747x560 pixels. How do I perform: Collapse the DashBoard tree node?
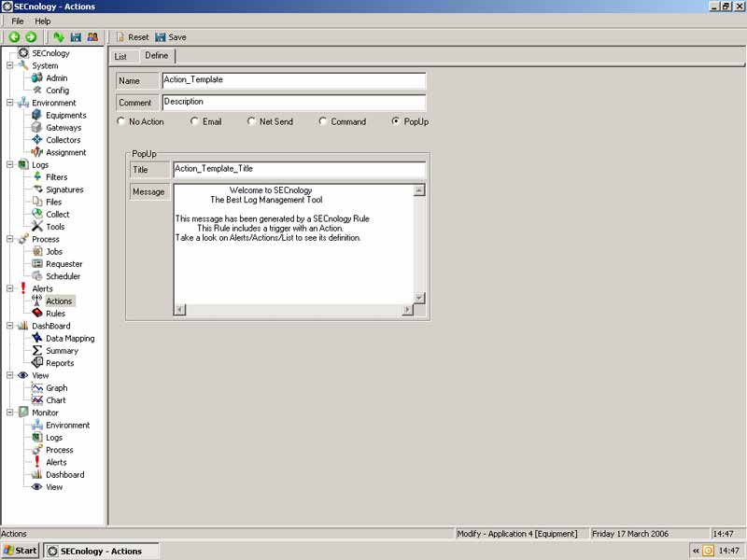point(9,326)
